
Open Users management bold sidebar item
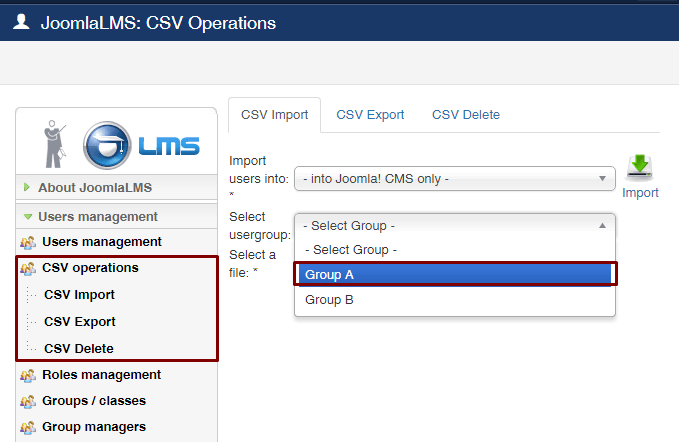pyautogui.click(x=102, y=242)
